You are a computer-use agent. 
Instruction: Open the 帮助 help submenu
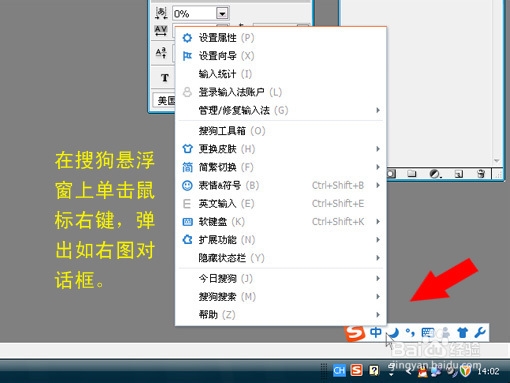pyautogui.click(x=281, y=314)
